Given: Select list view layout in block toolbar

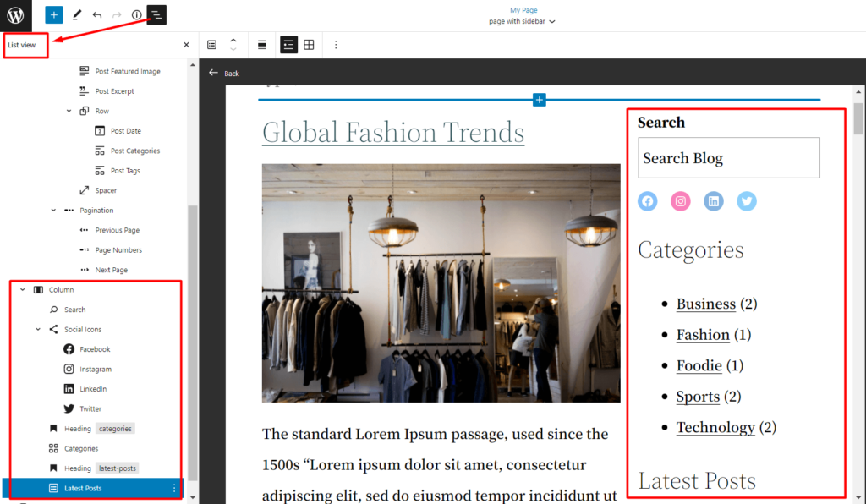Looking at the screenshot, I should click(x=288, y=45).
